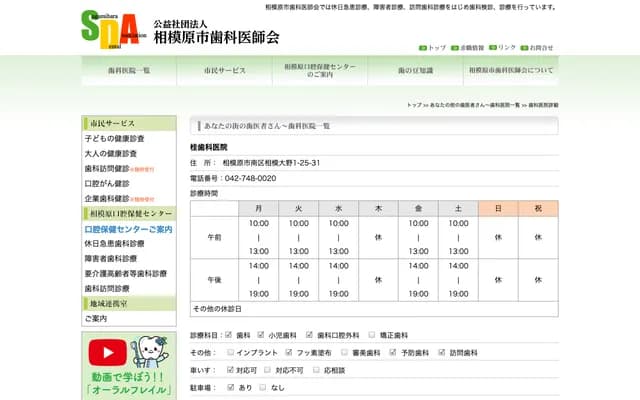640x400 pixels.
Task: Toggle the インプラント checkbox
Action: (x=231, y=352)
